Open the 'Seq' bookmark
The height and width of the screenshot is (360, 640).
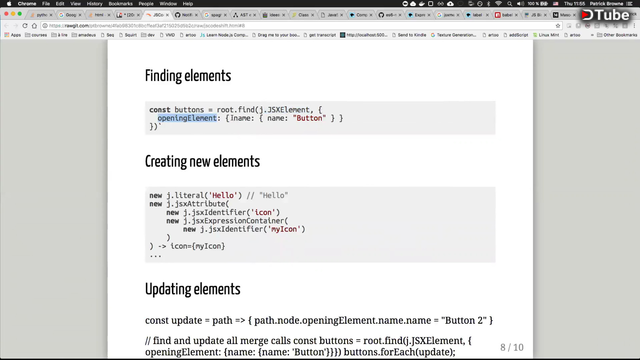pos(107,35)
